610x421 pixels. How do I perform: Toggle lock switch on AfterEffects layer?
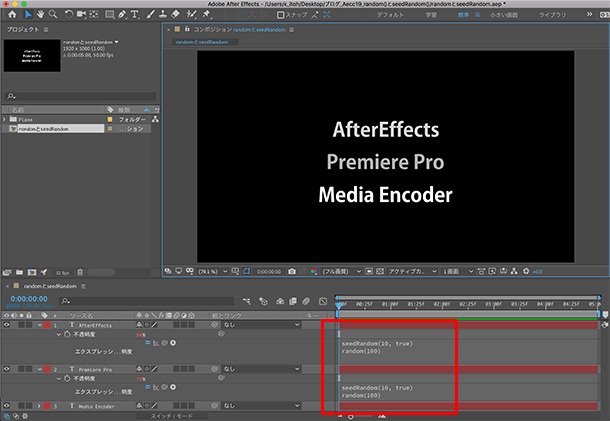(29, 325)
